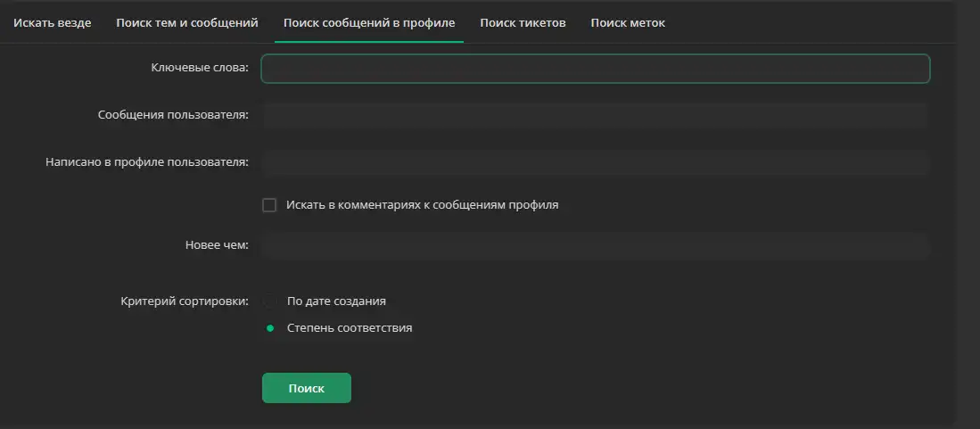Choose the Степень соответствия radio circle

pos(270,328)
